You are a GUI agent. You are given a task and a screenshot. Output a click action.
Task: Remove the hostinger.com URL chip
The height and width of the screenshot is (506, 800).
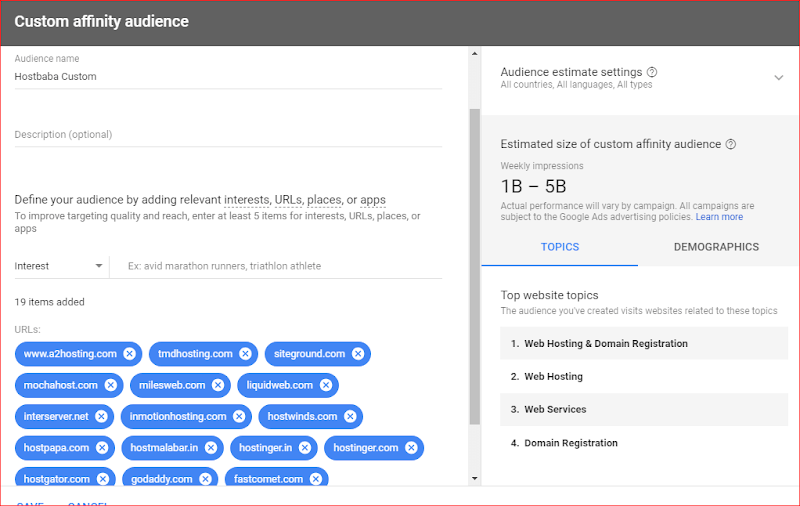411,448
